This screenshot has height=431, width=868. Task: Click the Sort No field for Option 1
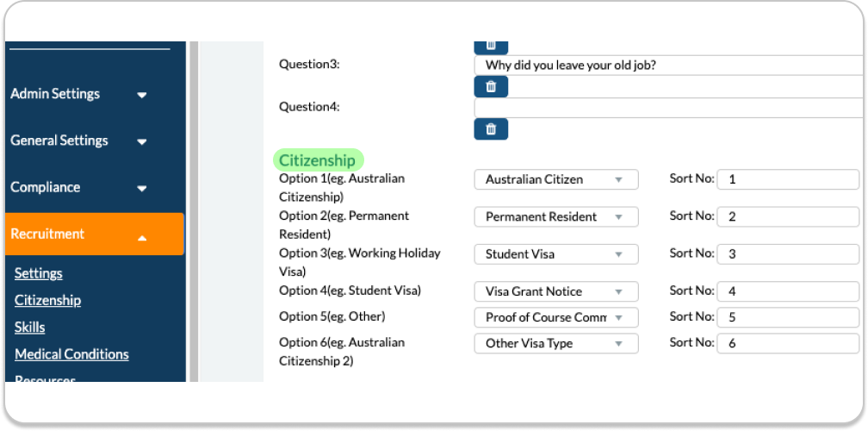787,179
